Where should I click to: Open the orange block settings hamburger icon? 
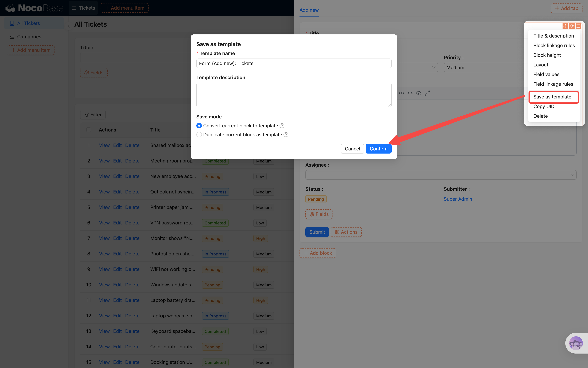578,26
